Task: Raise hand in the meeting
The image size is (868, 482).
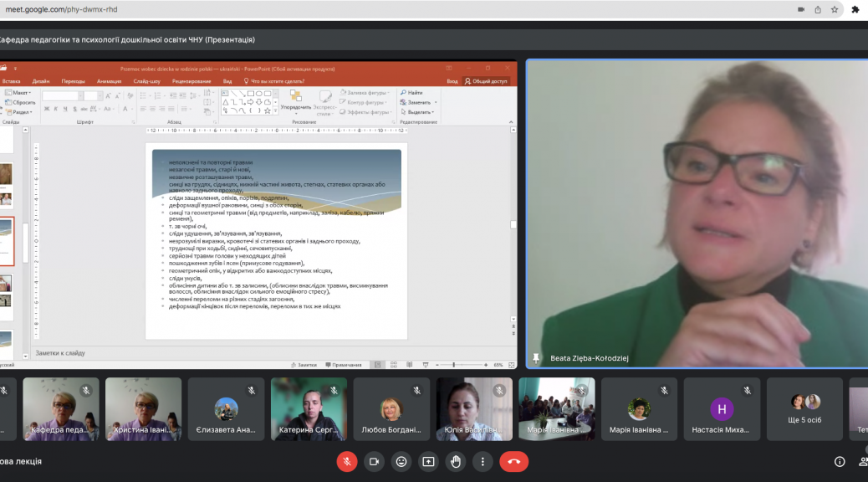Action: pos(456,462)
